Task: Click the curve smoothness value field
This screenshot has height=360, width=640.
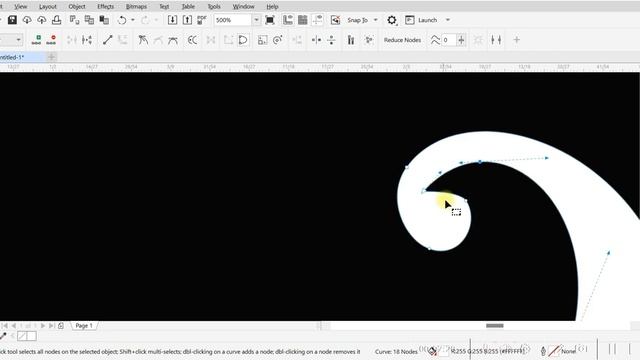Action: [449, 40]
